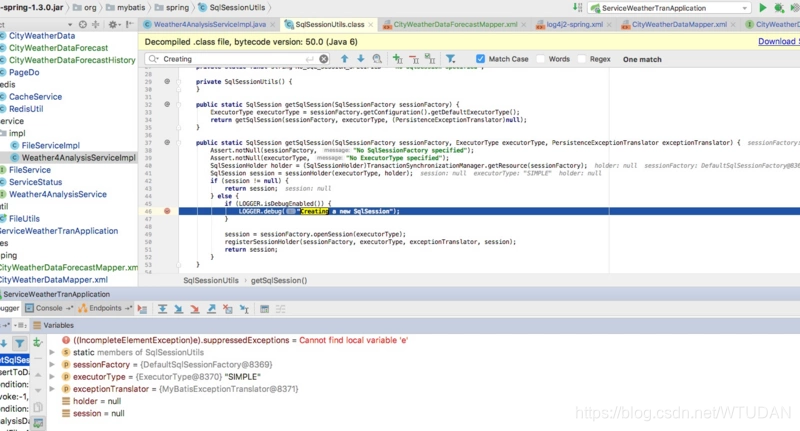Click into the Creating search field
Image resolution: width=800 pixels, height=431 pixels.
pyautogui.click(x=235, y=59)
